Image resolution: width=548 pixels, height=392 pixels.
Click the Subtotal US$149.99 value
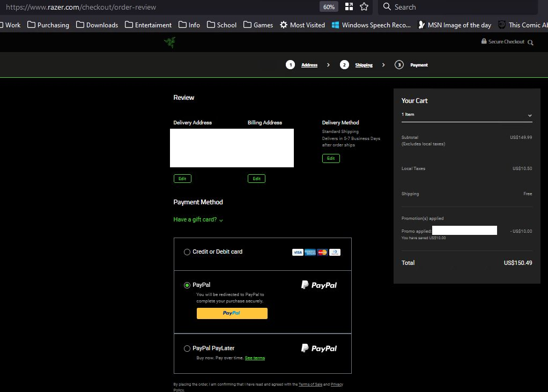[x=521, y=137]
